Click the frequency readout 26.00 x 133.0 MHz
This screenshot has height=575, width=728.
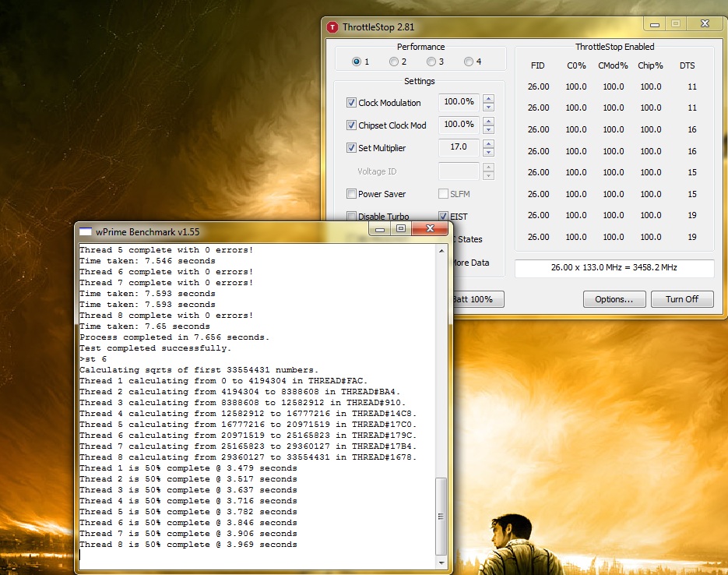tap(614, 267)
